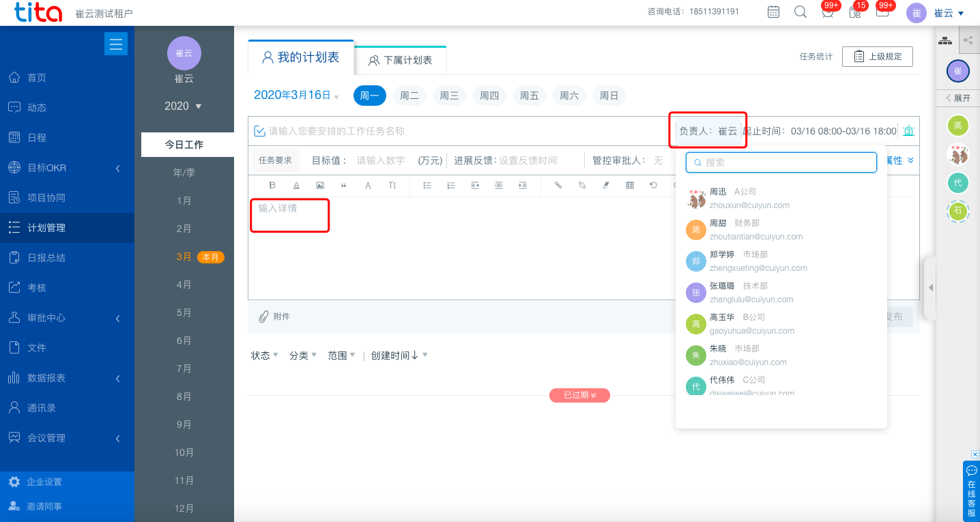Select 3月 in month list
The height and width of the screenshot is (522, 980).
(x=184, y=257)
